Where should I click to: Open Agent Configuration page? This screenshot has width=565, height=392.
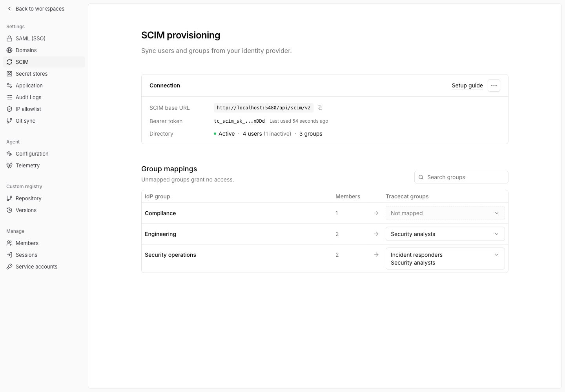point(44,154)
